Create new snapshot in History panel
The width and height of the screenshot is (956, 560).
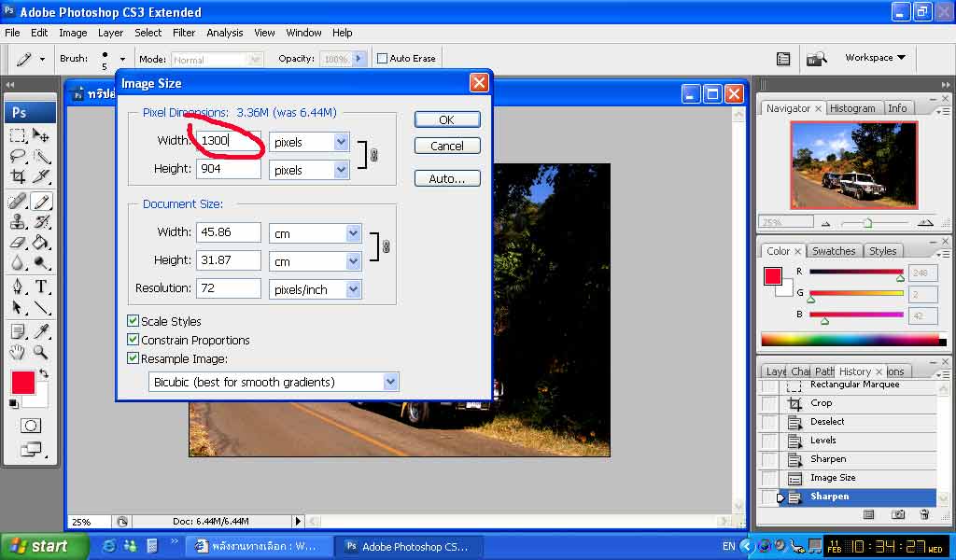coord(897,514)
